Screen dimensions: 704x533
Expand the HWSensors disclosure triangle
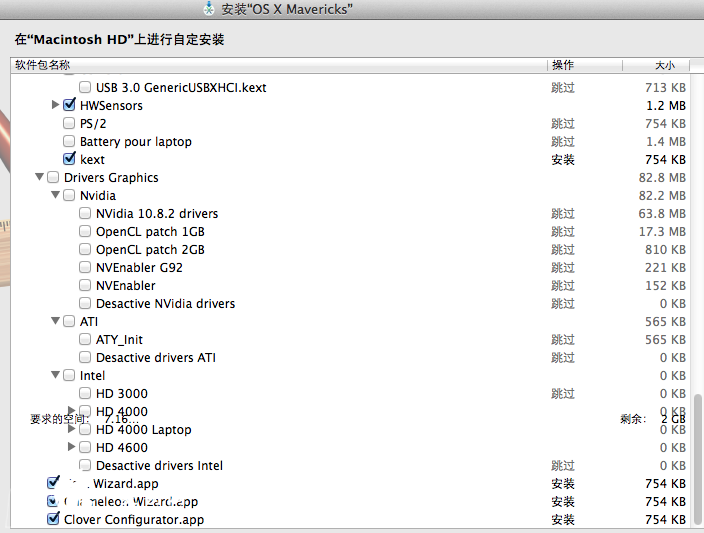click(x=55, y=105)
